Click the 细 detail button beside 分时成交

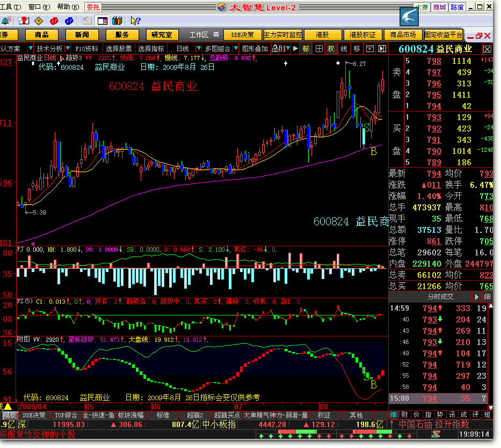coord(487,297)
